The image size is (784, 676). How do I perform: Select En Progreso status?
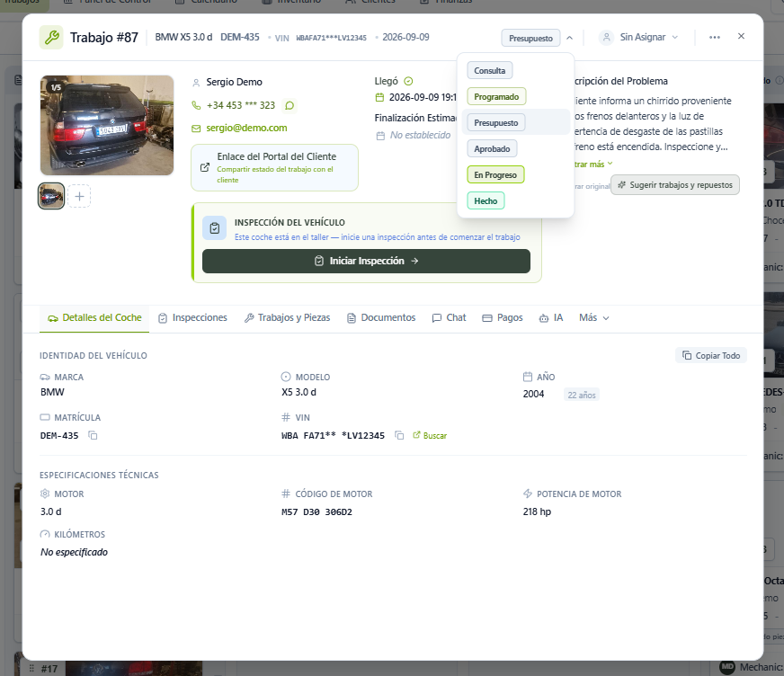[x=495, y=174]
